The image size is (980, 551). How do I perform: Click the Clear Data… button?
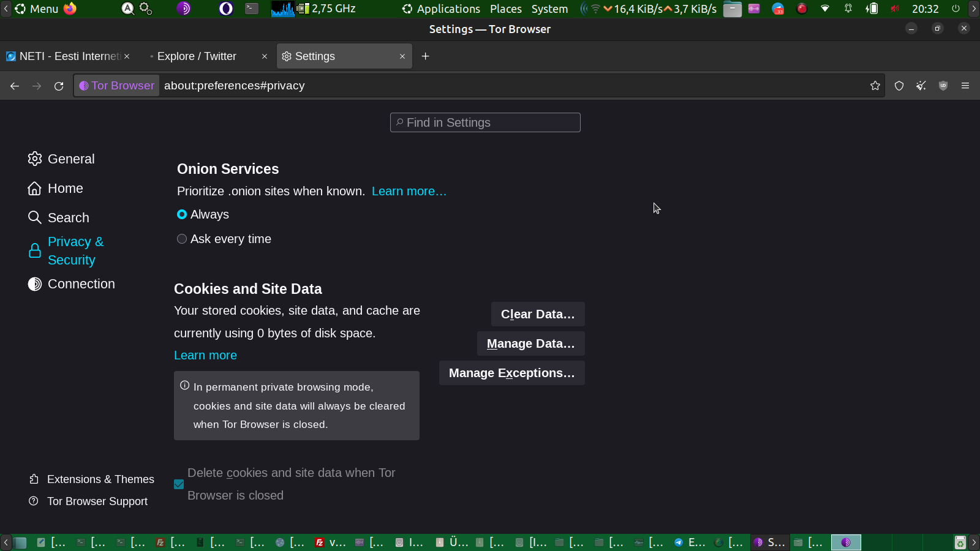click(x=538, y=314)
